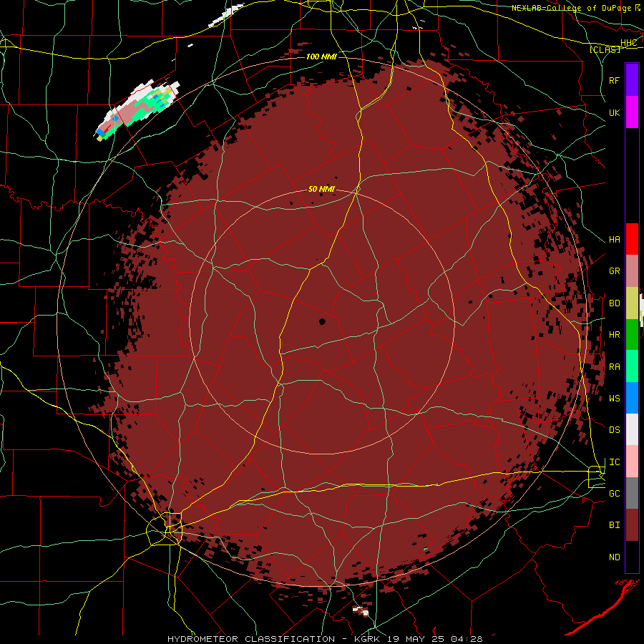Viewport: 644px width, 644px height.
Task: Click the yellow BD legend swatch
Action: (x=632, y=303)
